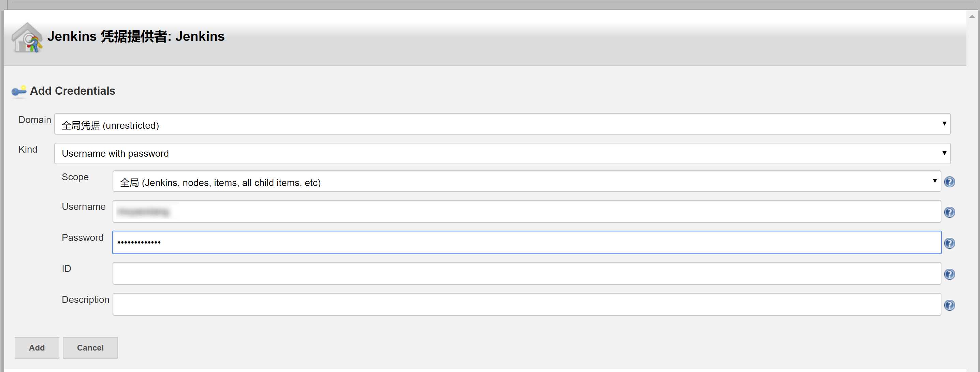Open help for the Username field
Viewport: 980px width, 372px height.
point(950,212)
